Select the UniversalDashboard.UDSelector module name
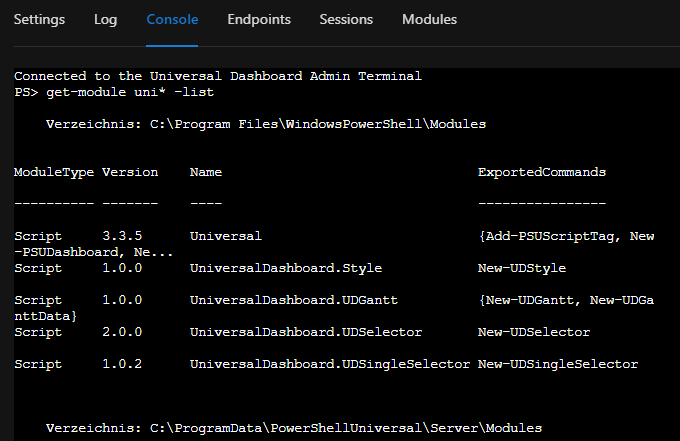 [x=306, y=332]
